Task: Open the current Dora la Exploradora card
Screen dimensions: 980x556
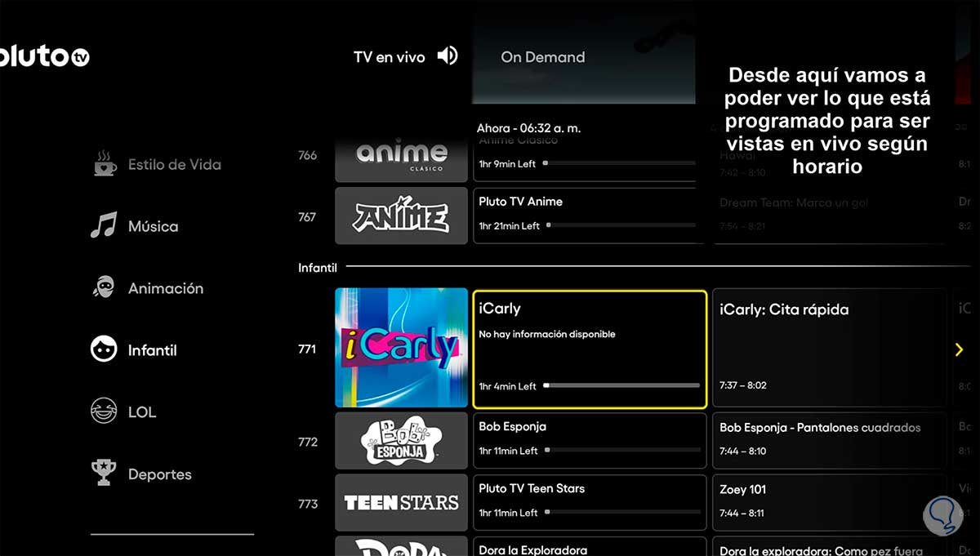Action: pyautogui.click(x=590, y=546)
